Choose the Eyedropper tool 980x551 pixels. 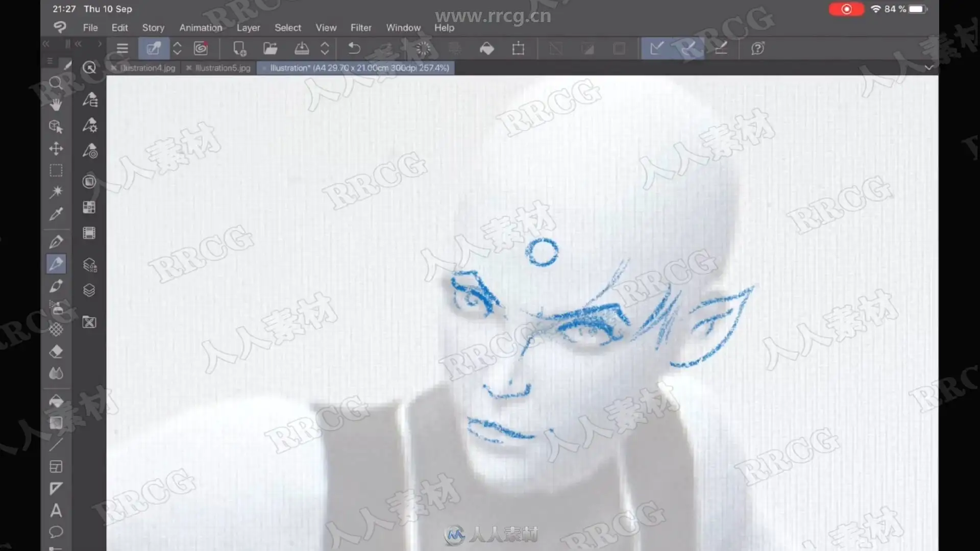tap(56, 214)
